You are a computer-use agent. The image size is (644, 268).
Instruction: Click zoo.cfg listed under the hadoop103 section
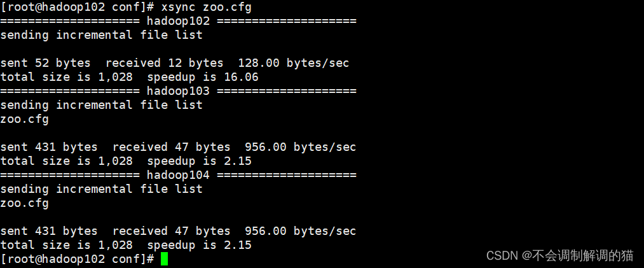point(24,119)
